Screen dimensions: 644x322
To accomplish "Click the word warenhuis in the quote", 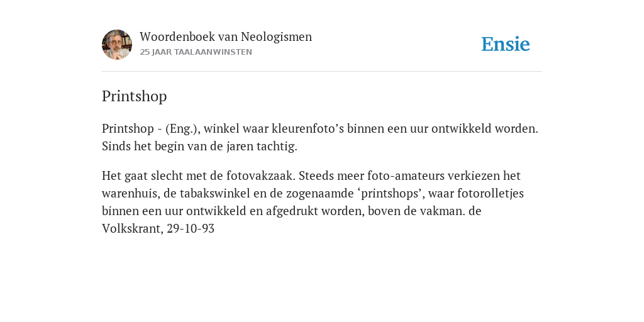I will click(131, 194).
